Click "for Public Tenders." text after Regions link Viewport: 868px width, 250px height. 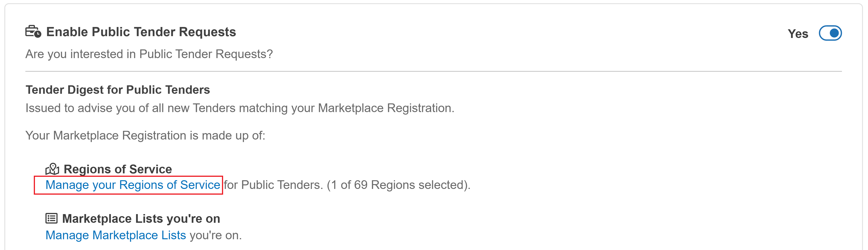pos(273,185)
